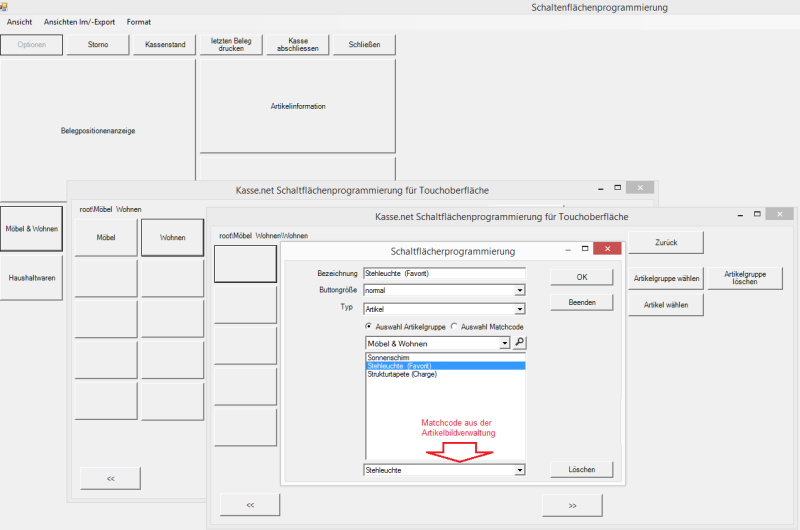The height and width of the screenshot is (530, 800).
Task: Select the Auswahl Matchcode radio button
Action: point(454,326)
